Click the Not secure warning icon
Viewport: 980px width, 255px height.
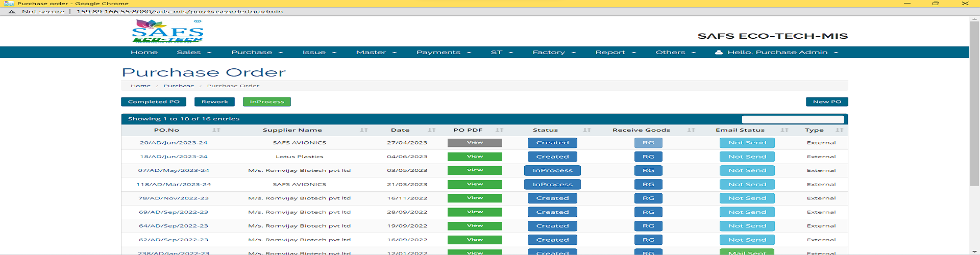[x=12, y=11]
